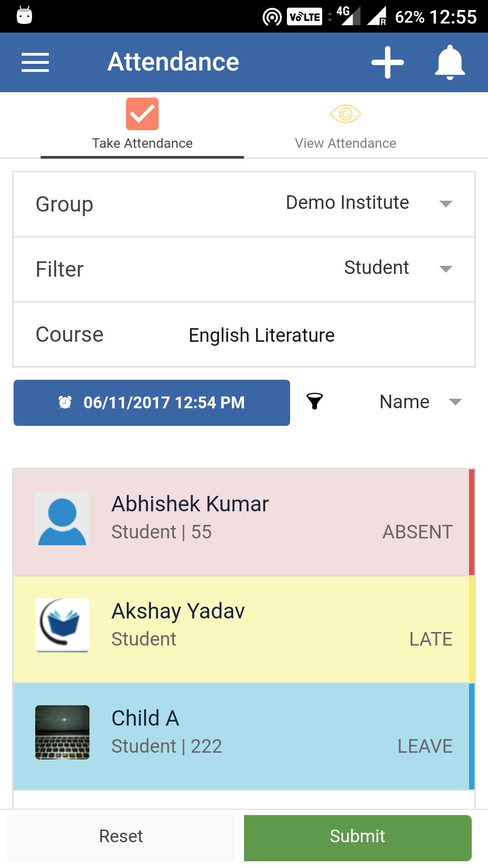Tap the eye View Attendance icon
This screenshot has height=868, width=488.
346,114
